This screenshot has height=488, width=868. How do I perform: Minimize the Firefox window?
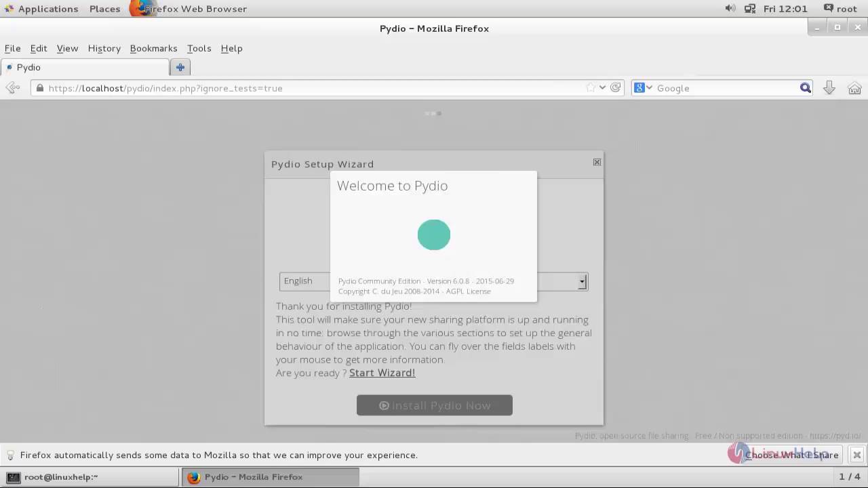[818, 27]
